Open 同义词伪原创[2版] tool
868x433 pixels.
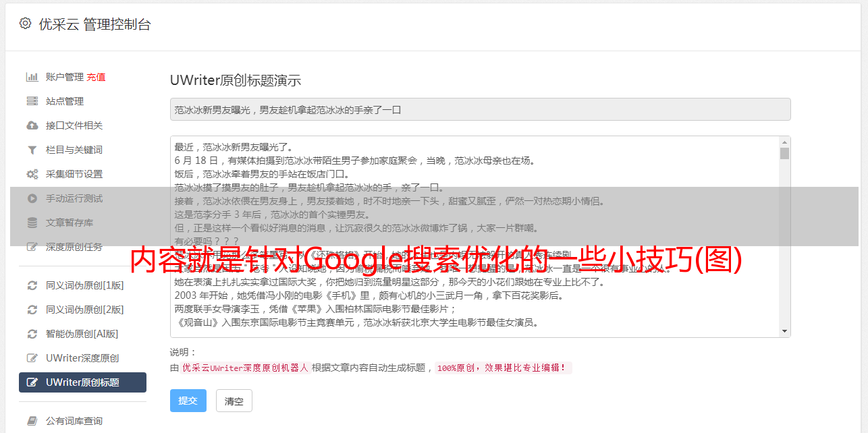click(85, 310)
